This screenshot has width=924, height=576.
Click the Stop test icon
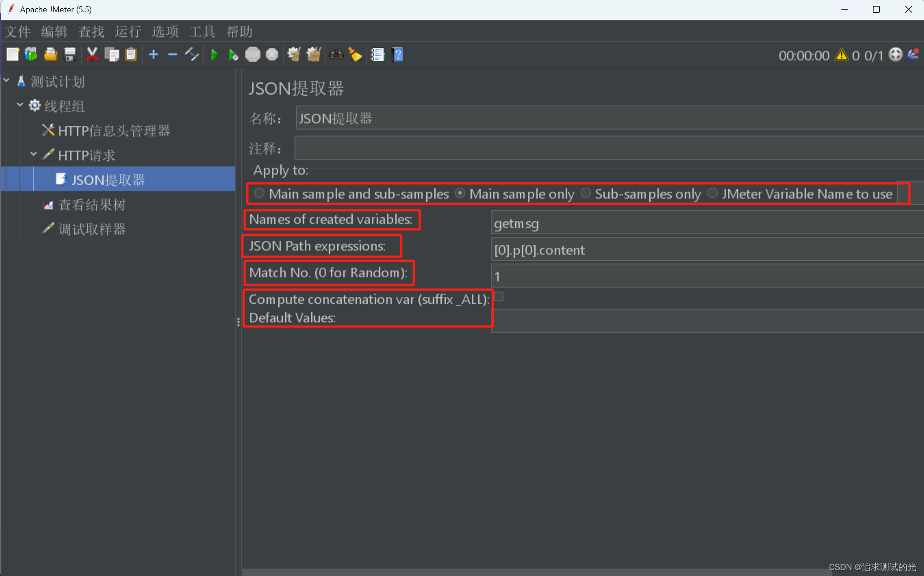click(x=253, y=55)
